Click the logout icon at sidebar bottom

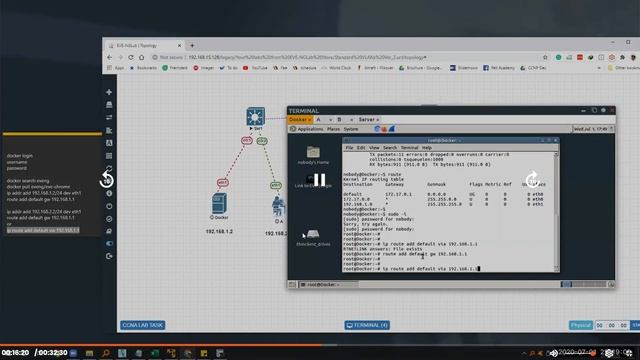click(109, 256)
